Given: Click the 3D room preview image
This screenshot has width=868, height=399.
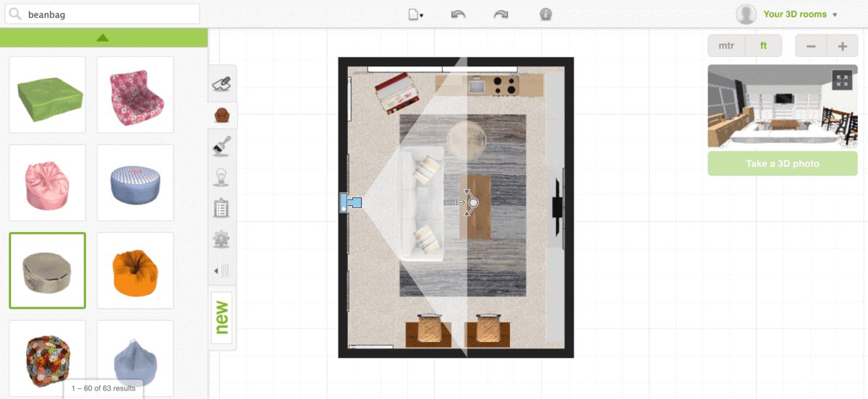Looking at the screenshot, I should [x=783, y=106].
